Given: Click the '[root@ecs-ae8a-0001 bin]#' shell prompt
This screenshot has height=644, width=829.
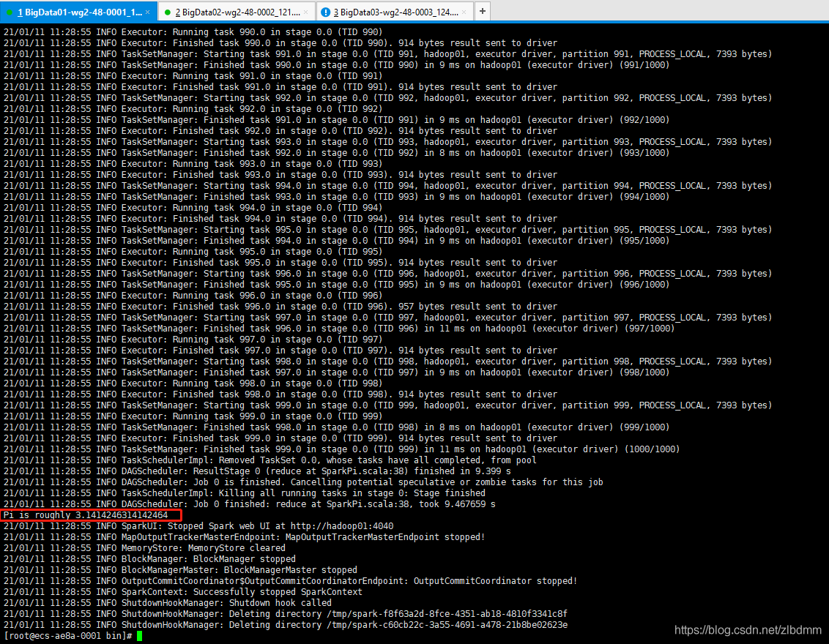Looking at the screenshot, I should 67,636.
